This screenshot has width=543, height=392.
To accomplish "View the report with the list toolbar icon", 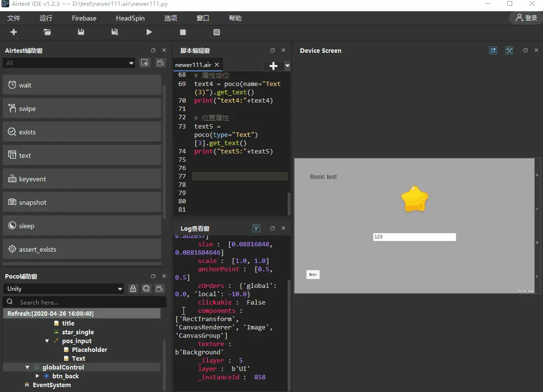I will pos(217,32).
